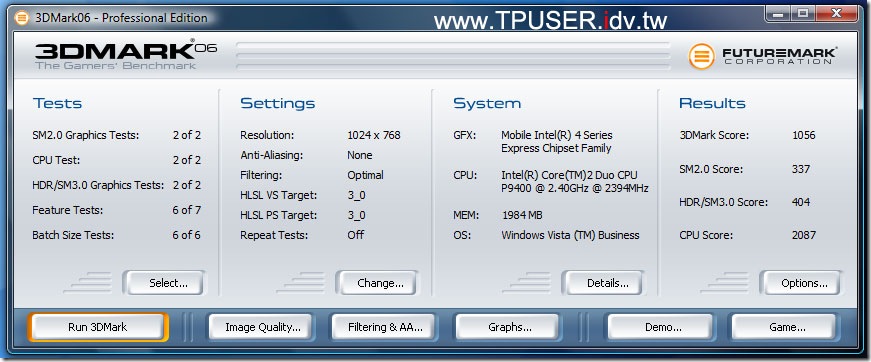Click the Filtering value Optimal

pos(365,175)
